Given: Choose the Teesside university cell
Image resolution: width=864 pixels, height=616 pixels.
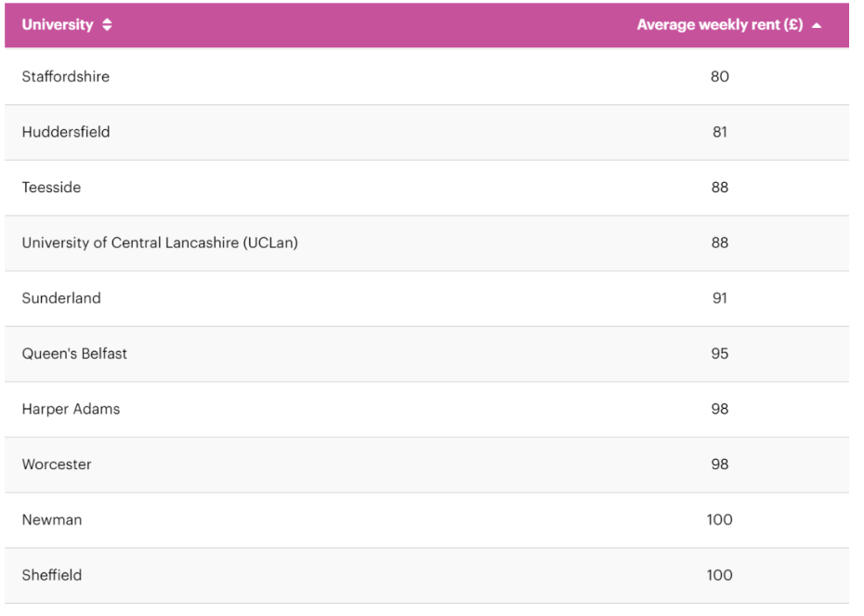Looking at the screenshot, I should [x=51, y=188].
